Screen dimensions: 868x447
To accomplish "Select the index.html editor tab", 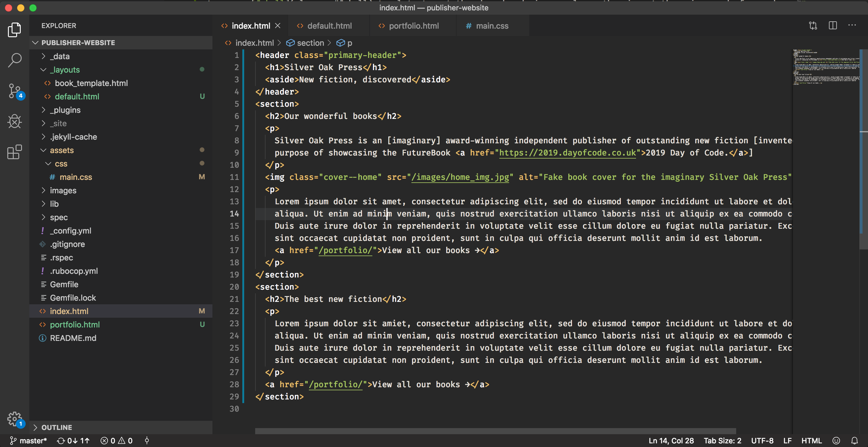I will coord(251,26).
